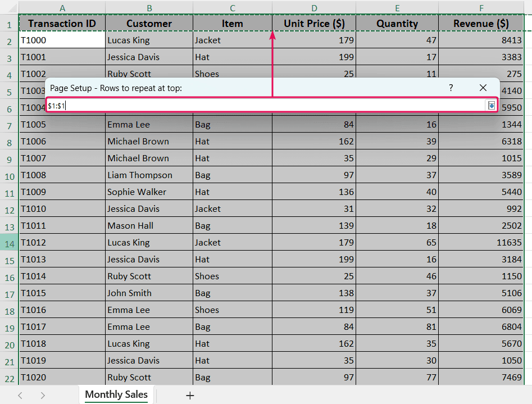
Task: Select revenue value 7469
Action: tap(481, 377)
